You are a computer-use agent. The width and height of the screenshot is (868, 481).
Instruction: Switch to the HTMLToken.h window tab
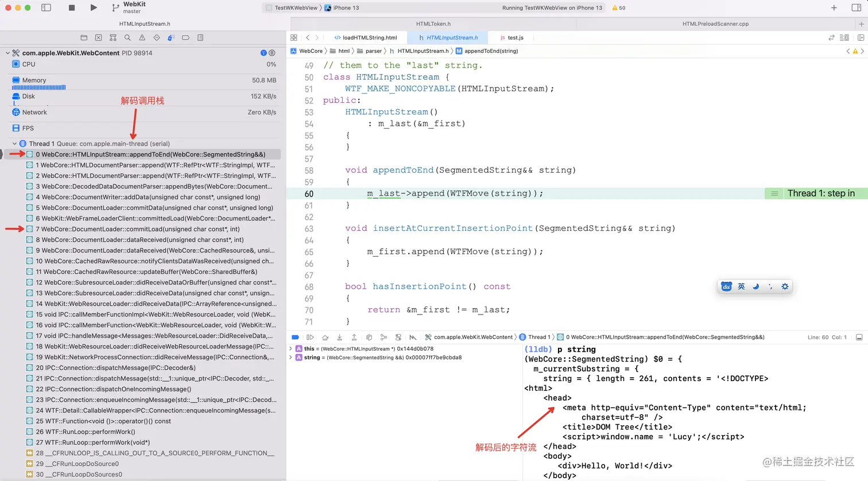pyautogui.click(x=433, y=24)
